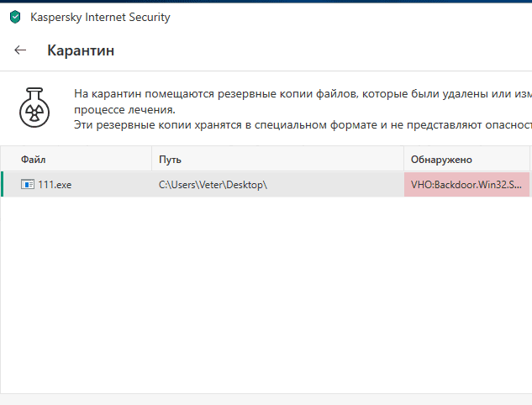Select the 111.exe file name

pyautogui.click(x=55, y=184)
